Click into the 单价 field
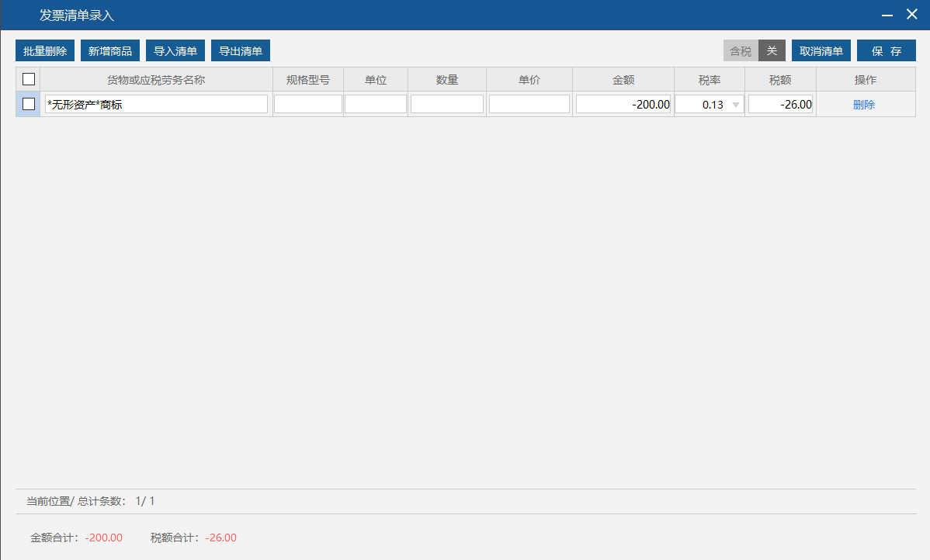 click(529, 104)
